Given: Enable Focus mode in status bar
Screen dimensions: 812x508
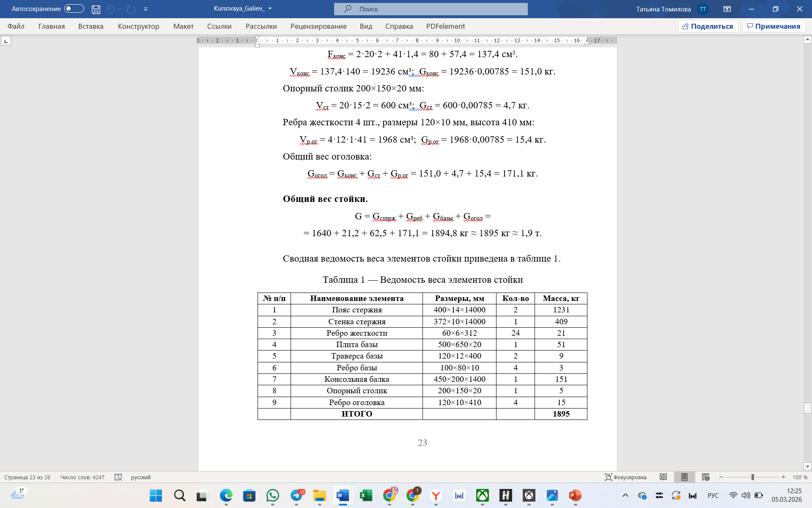Looking at the screenshot, I should point(625,477).
